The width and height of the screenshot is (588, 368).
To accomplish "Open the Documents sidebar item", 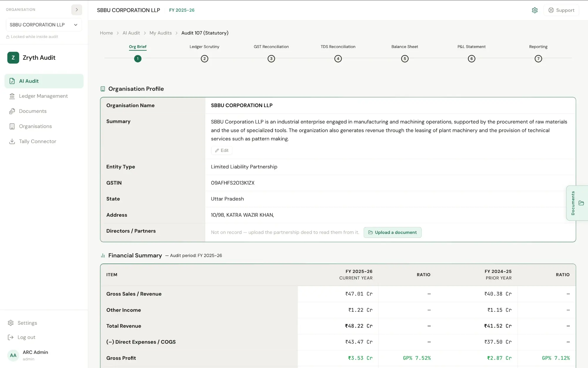I will pos(44,111).
